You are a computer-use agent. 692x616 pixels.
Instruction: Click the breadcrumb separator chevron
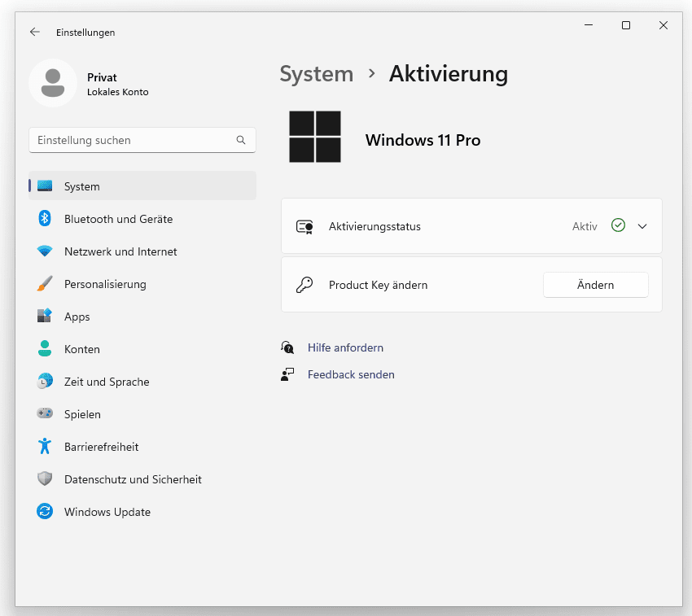(x=371, y=74)
